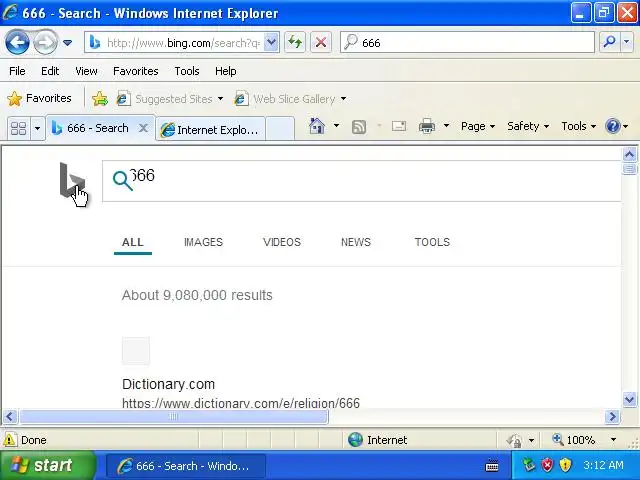Click the Quick Tabs grid icon

[x=18, y=129]
